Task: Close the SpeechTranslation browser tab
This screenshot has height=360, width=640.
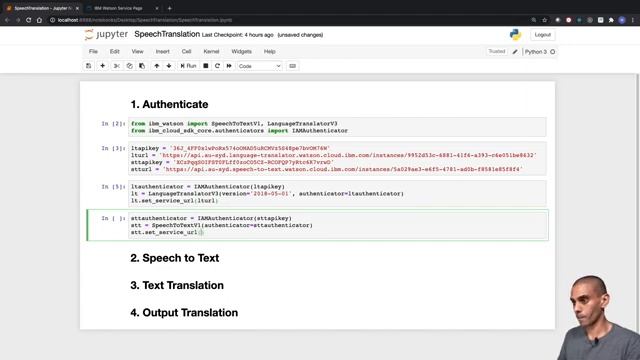Action: pyautogui.click(x=77, y=8)
